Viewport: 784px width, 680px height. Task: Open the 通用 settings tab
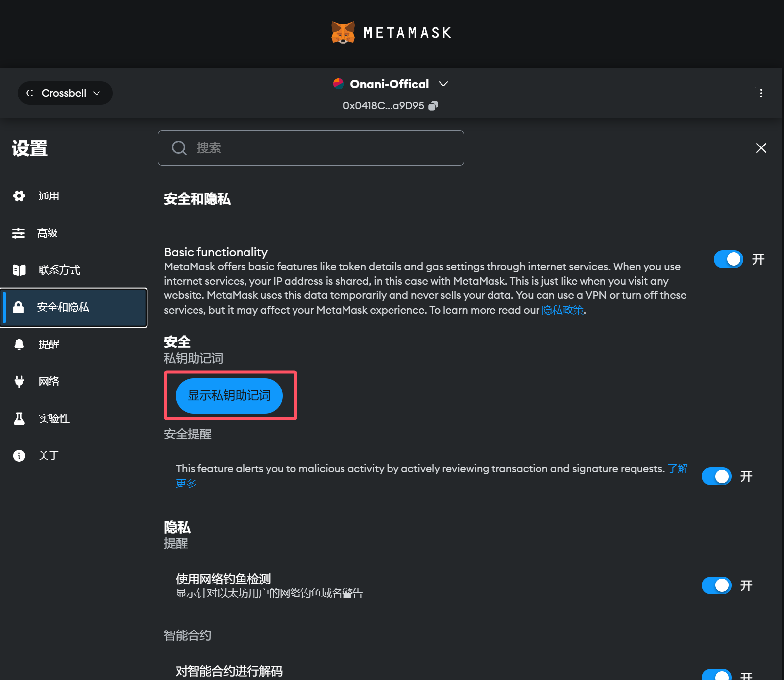pyautogui.click(x=74, y=196)
